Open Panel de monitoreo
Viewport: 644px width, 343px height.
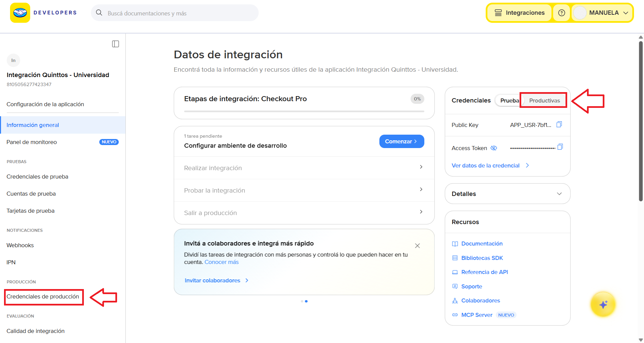[63, 142]
